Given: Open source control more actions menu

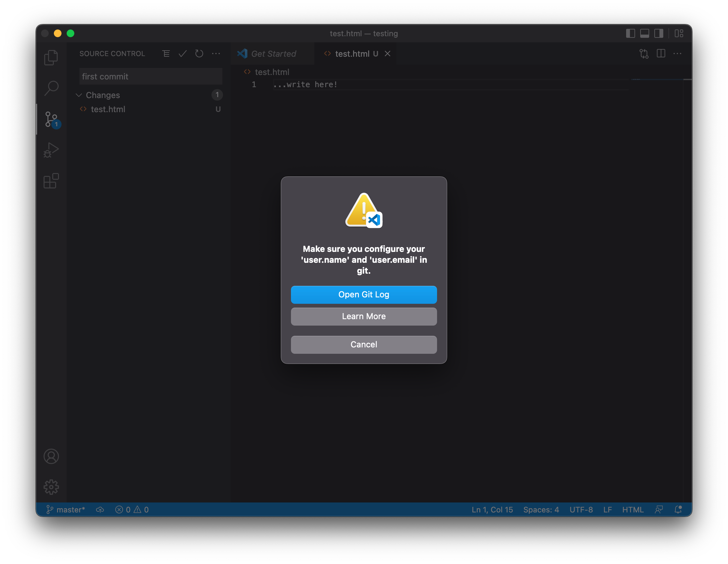Looking at the screenshot, I should coord(216,54).
